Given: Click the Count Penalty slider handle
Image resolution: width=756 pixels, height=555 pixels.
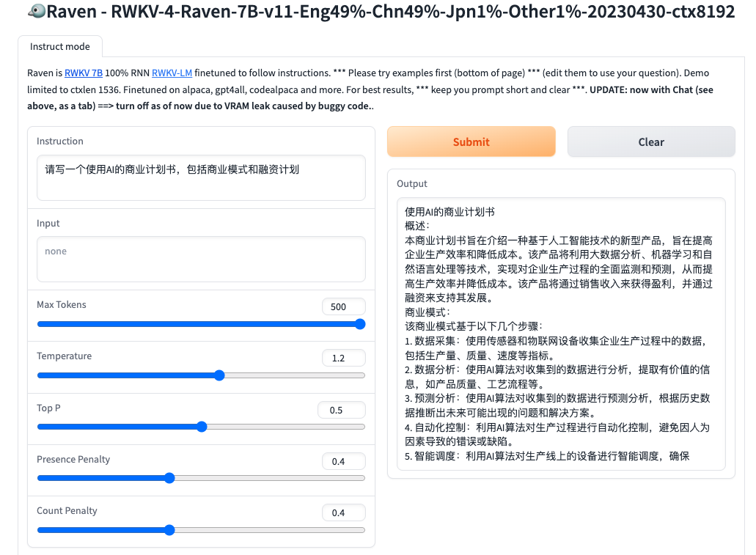Looking at the screenshot, I should point(169,529).
